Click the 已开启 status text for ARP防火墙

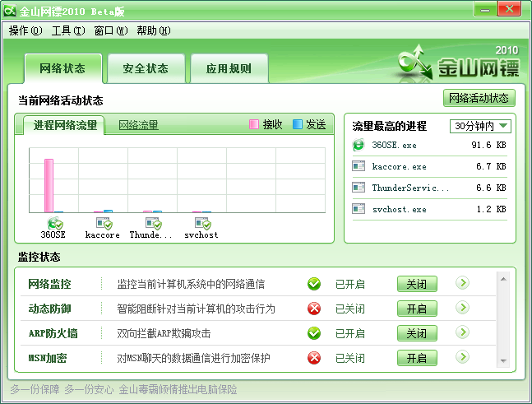coord(349,334)
